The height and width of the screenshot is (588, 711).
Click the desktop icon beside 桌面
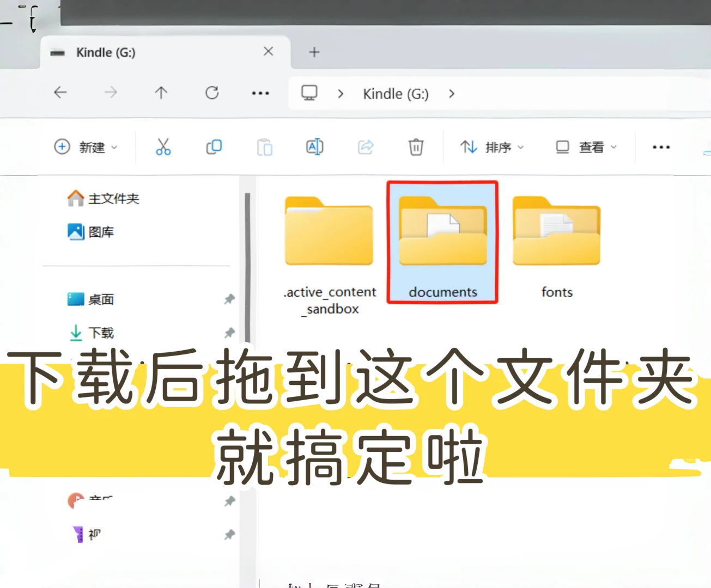[76, 299]
